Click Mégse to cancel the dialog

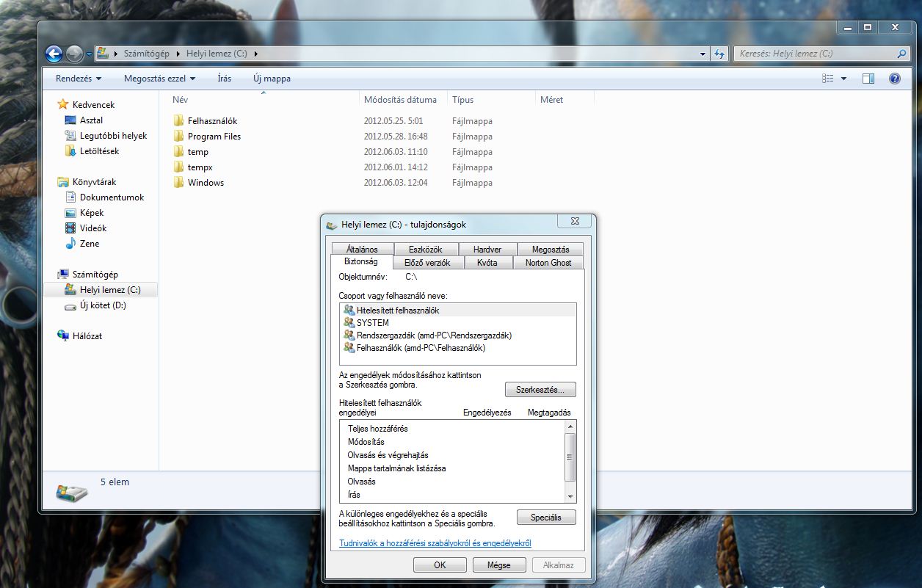[499, 565]
